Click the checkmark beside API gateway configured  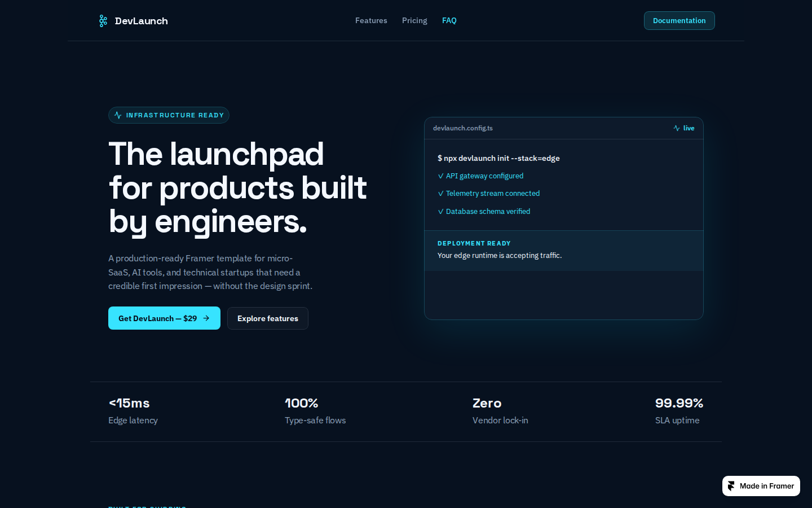tap(440, 176)
